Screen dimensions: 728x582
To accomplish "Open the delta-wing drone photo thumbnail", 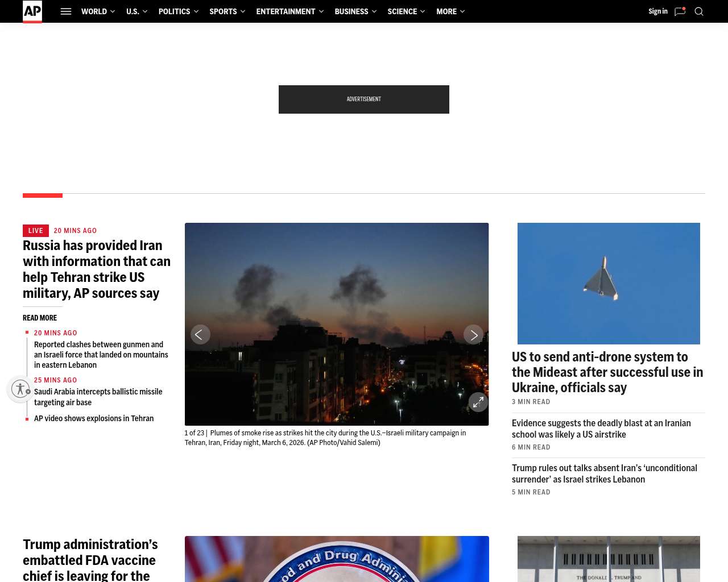I will point(609,284).
